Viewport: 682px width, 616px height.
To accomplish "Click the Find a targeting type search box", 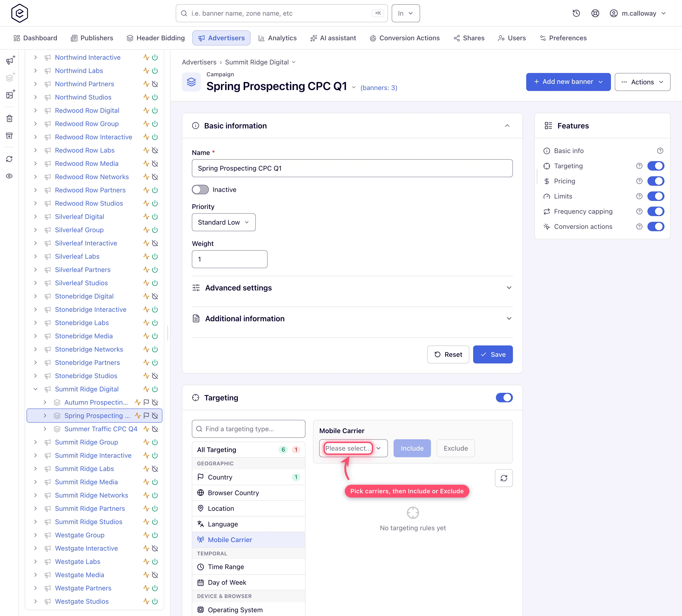I will [x=248, y=429].
